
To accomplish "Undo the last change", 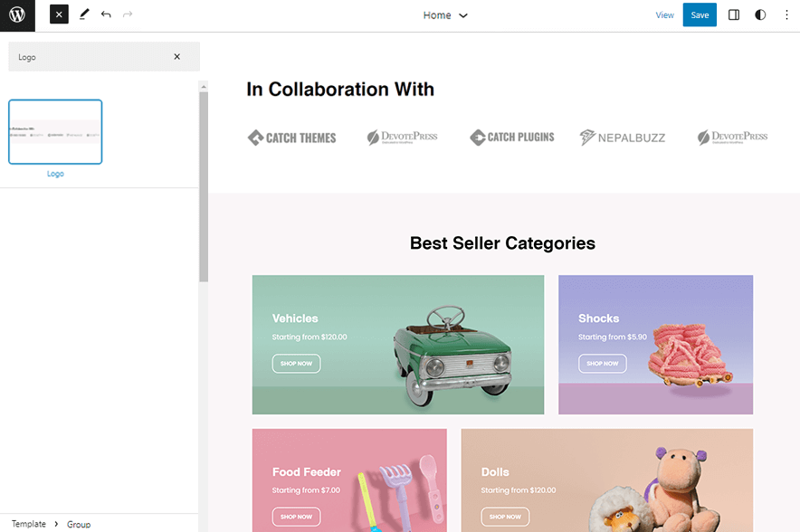I will (106, 14).
